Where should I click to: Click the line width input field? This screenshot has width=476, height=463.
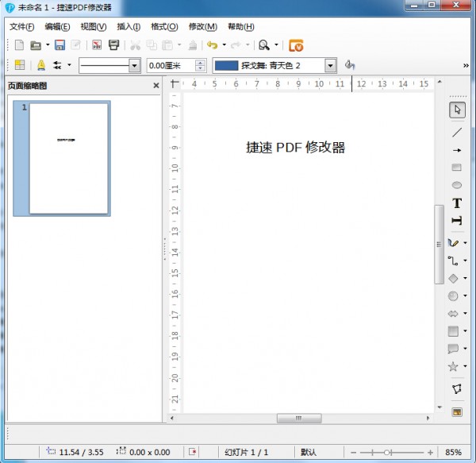point(171,66)
